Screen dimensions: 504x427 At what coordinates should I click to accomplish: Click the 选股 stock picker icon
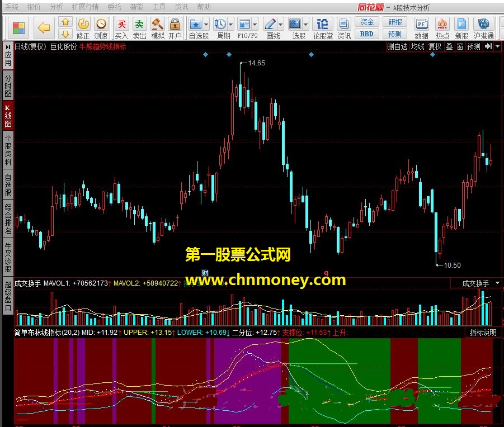click(x=295, y=24)
